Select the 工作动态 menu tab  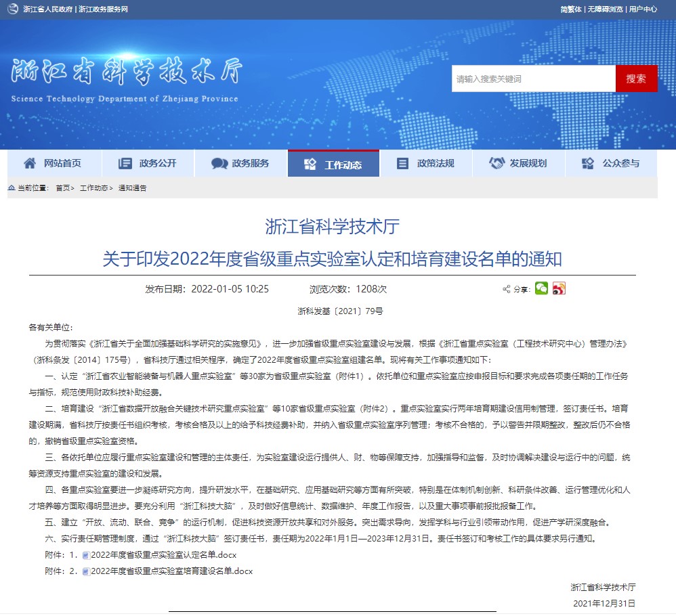pos(334,164)
